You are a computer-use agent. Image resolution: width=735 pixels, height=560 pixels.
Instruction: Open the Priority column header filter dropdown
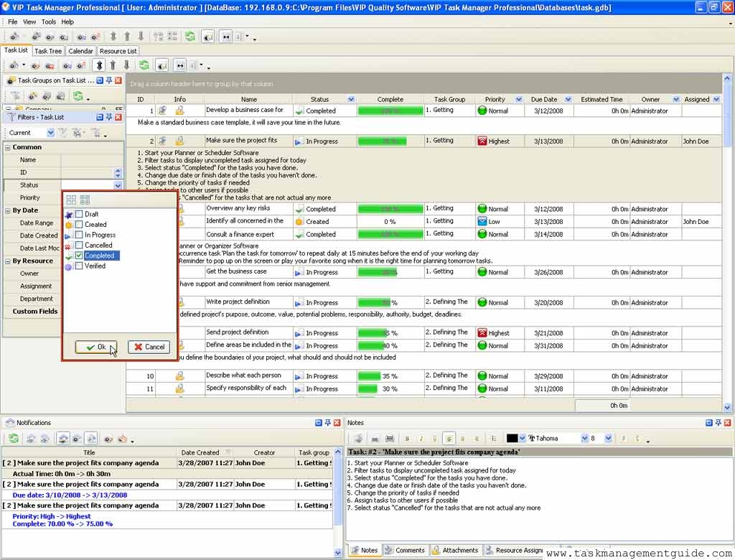519,99
